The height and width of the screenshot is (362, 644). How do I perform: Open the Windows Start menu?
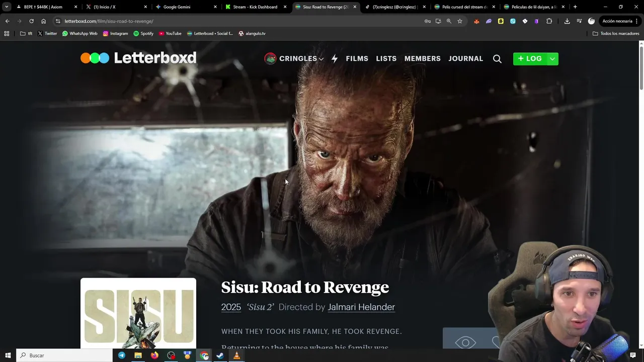pyautogui.click(x=8, y=355)
